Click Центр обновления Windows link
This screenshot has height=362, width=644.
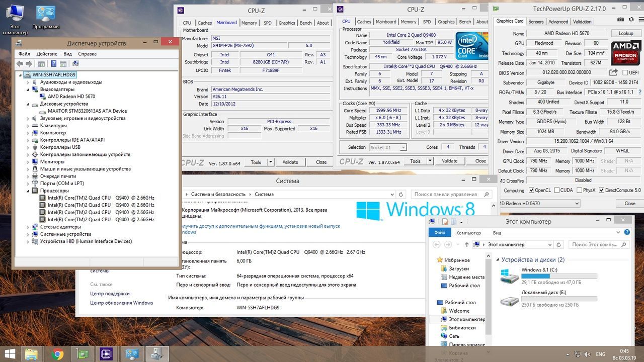[121, 303]
